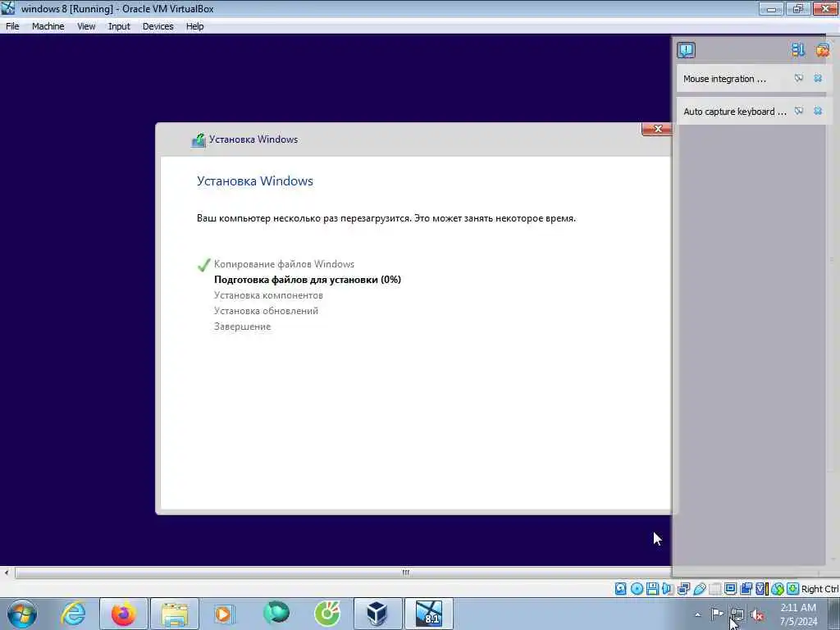Click the greyed-out shared folders status icon
The width and height of the screenshot is (840, 630).
714,589
